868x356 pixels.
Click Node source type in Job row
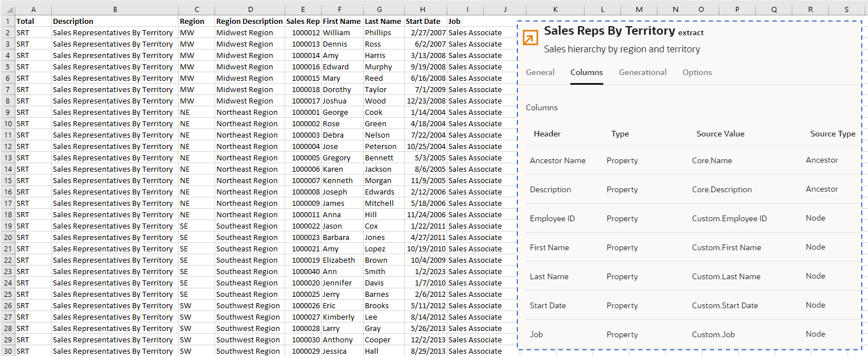tap(816, 334)
